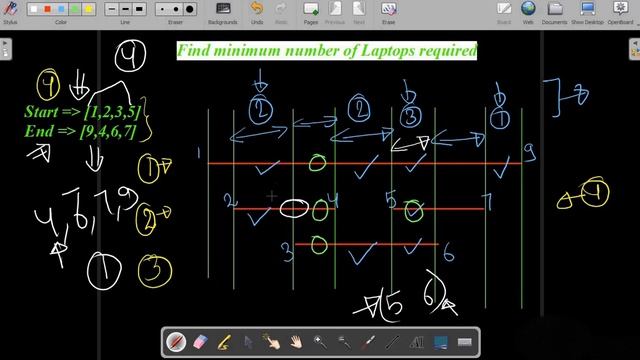Choose the large eraser size
The image size is (640, 360).
coord(189,9)
